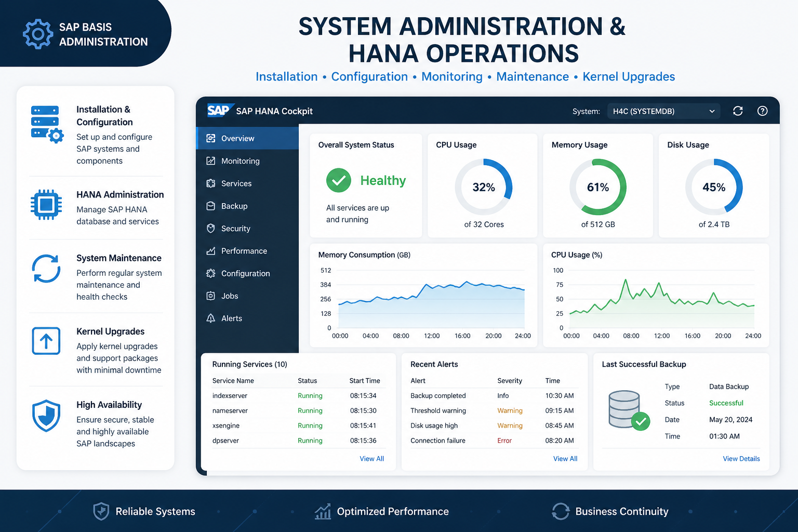This screenshot has width=798, height=532.
Task: Click the System Maintenance refresh arrows icon
Action: pos(46,269)
